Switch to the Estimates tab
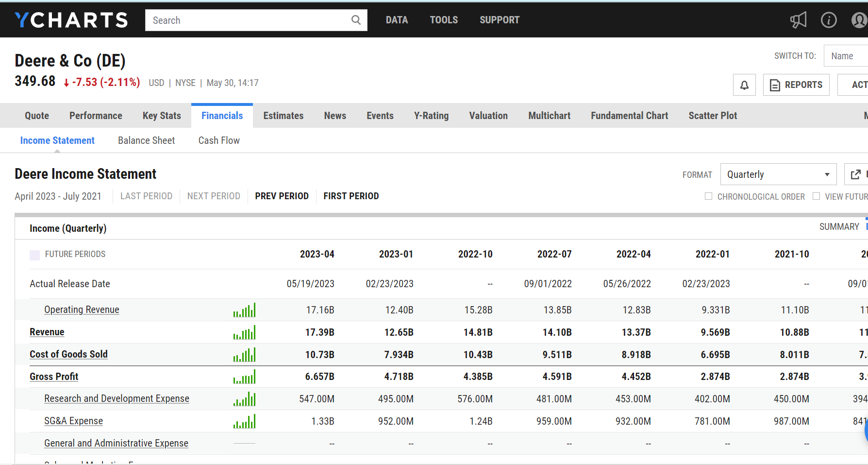 [284, 116]
